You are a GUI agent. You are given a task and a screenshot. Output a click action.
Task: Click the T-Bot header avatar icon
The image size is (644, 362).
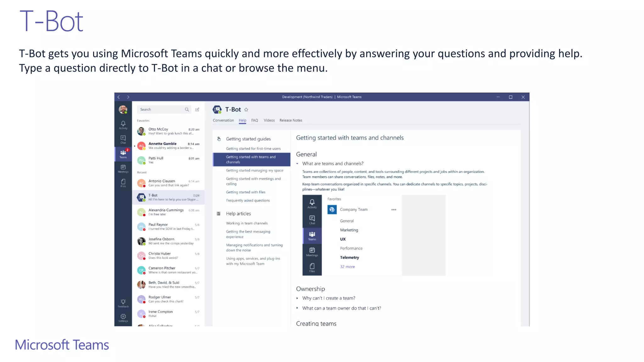[x=217, y=109]
